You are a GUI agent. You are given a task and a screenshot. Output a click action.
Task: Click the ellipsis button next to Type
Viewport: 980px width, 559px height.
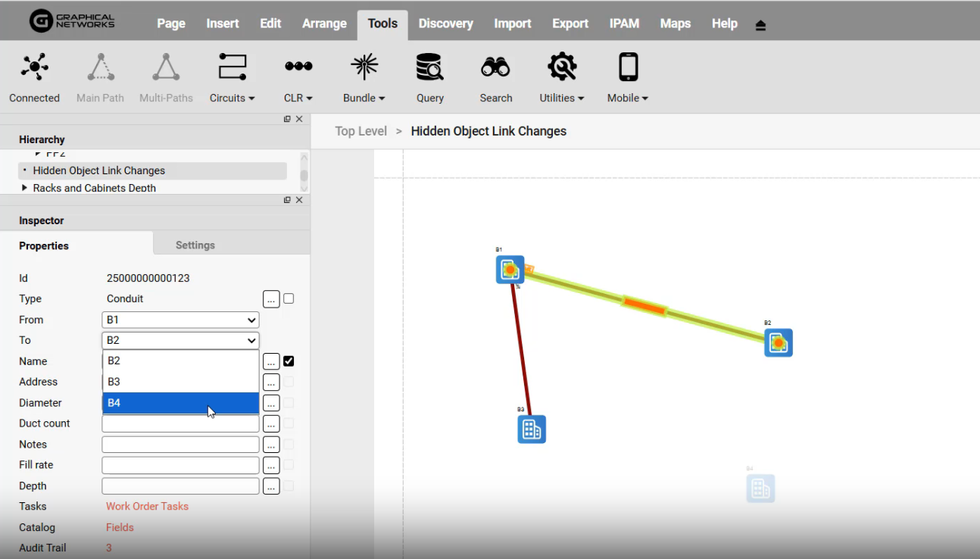pos(271,298)
